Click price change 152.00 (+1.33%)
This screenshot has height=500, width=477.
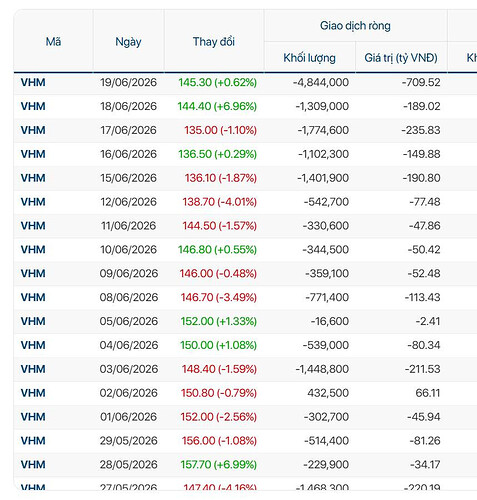coord(219,321)
